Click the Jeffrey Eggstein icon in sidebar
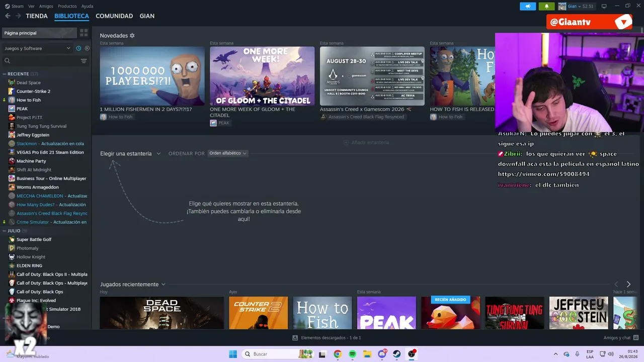Screen dimensions: 644x362 pos(12,135)
